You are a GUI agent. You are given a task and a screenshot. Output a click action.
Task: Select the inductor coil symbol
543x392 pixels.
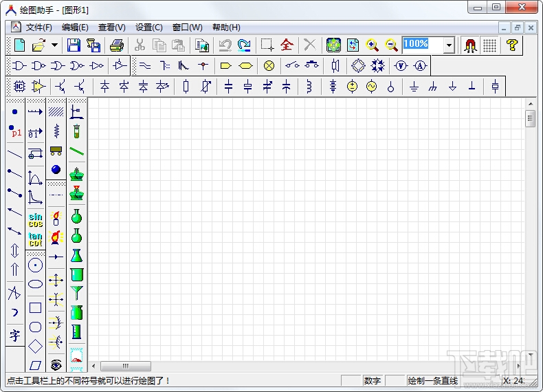coord(309,86)
